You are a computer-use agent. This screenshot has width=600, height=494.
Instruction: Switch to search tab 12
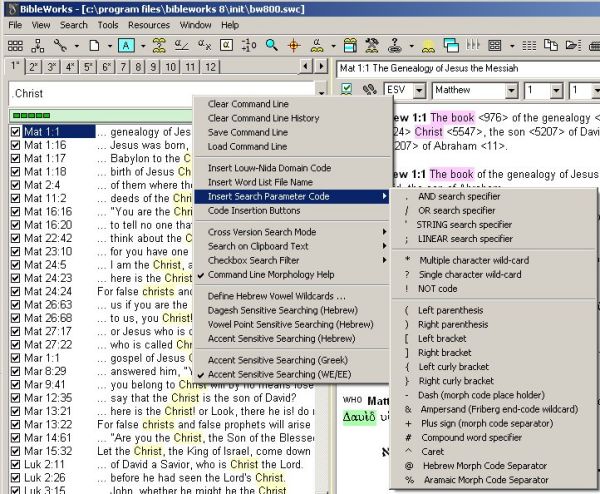(x=210, y=67)
